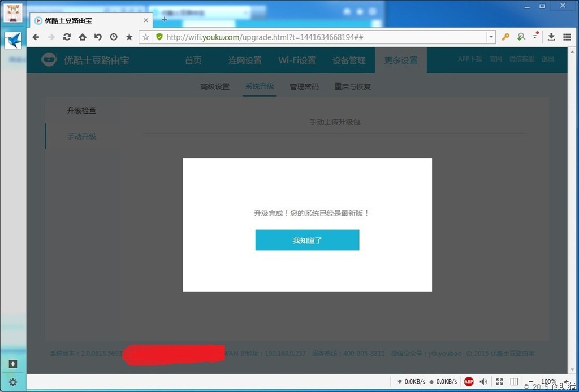
Task: Switch to the 系统升级 tab
Action: (x=260, y=86)
